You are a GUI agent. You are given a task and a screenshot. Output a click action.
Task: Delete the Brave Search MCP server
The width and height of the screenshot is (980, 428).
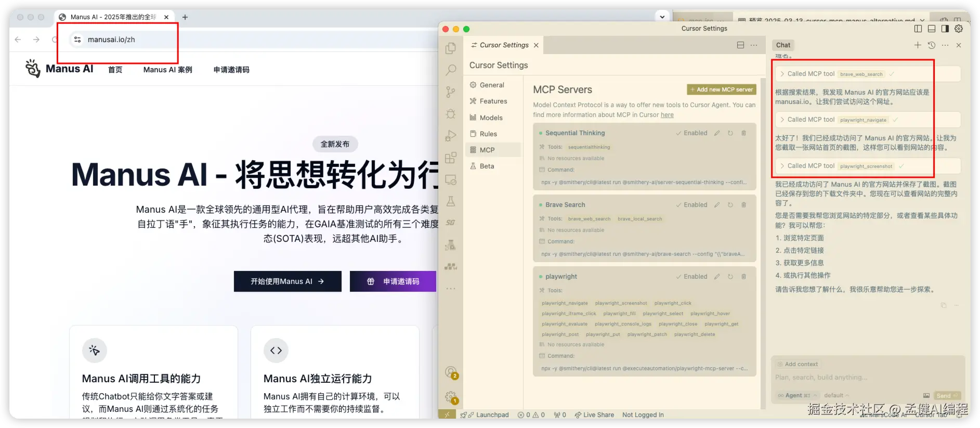744,205
